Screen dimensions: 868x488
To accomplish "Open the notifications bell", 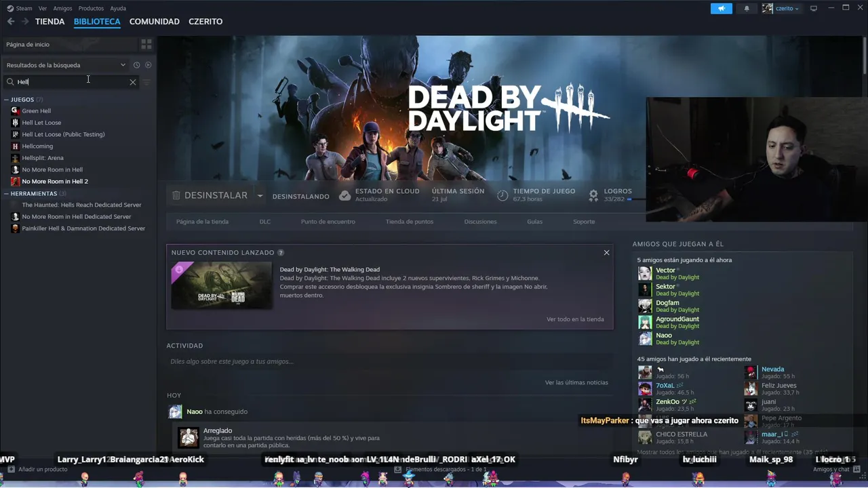I will pos(747,8).
